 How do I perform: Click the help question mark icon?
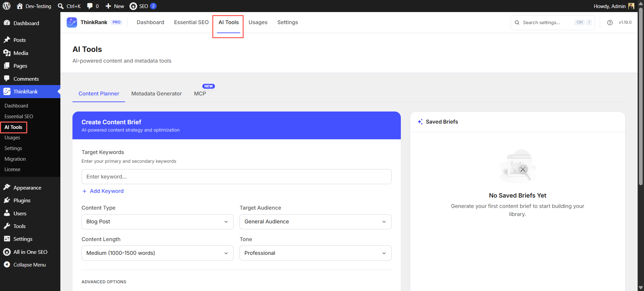tap(610, 22)
